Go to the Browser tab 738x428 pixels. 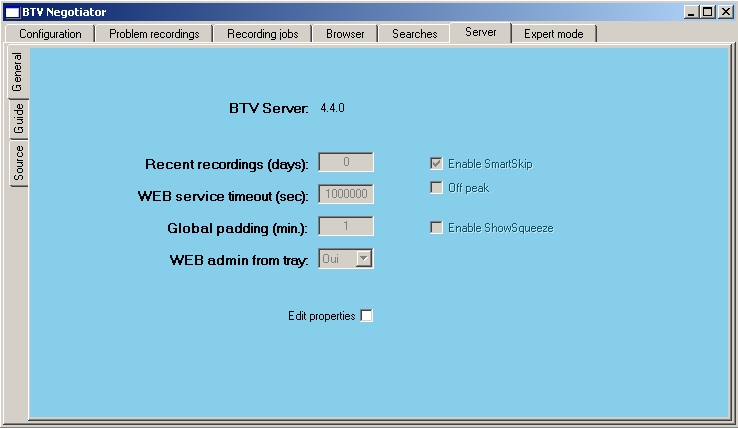click(345, 34)
